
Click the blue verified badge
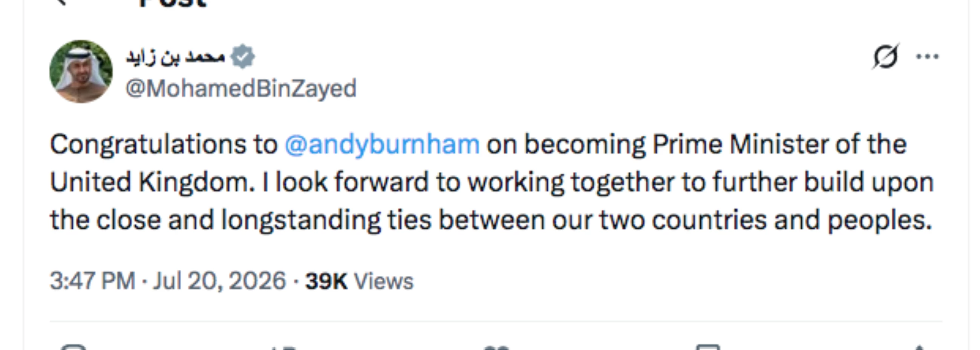point(243,57)
